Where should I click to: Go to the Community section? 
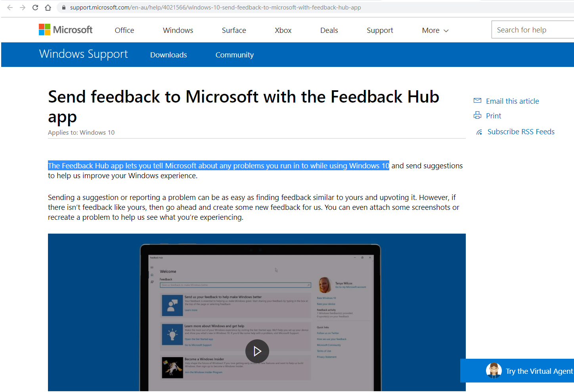235,55
